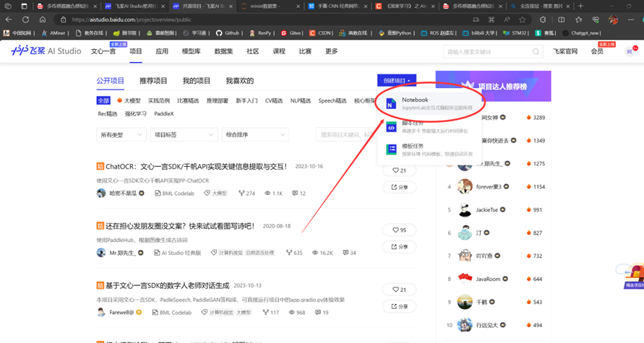Switch to the 我喜欢的 tab
Image resolution: width=644 pixels, height=343 pixels.
pos(239,81)
